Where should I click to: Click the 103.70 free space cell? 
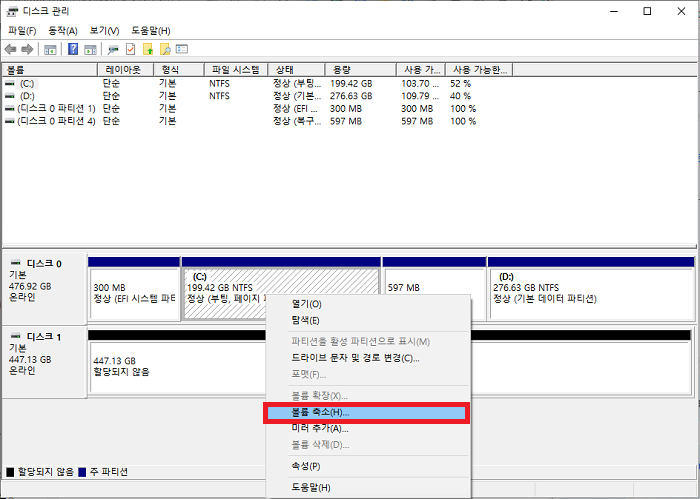click(420, 83)
